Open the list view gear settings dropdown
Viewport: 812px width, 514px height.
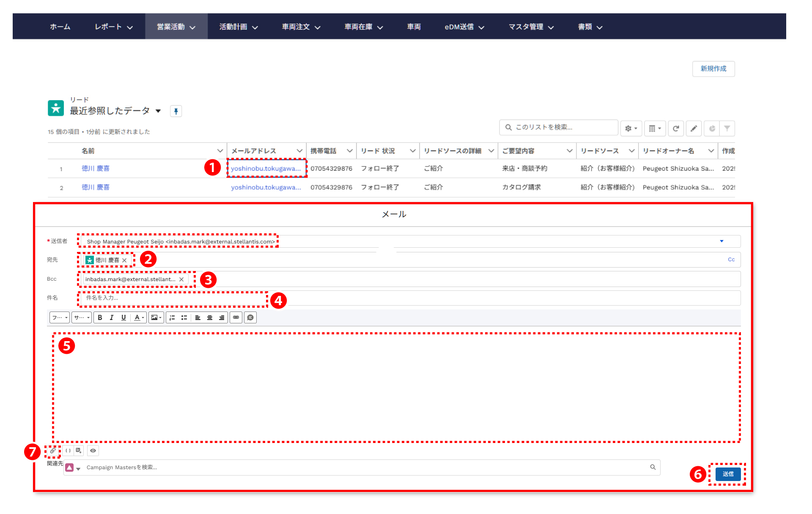click(x=631, y=128)
